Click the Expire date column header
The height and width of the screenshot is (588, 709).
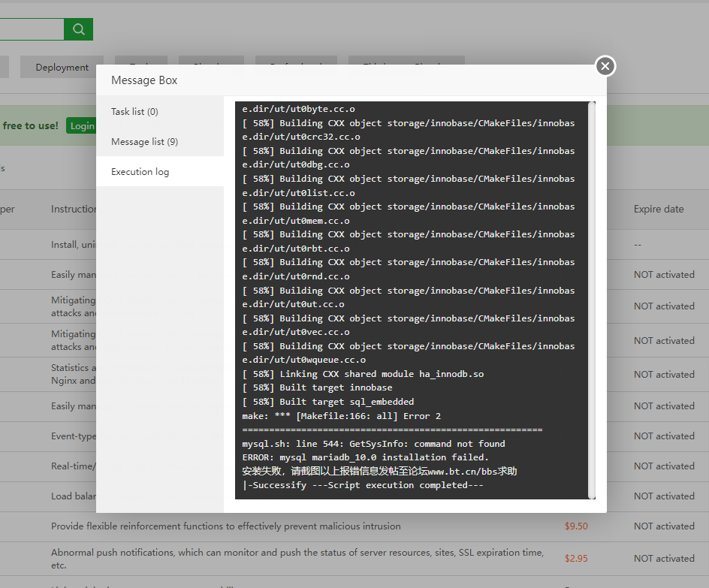coord(658,209)
